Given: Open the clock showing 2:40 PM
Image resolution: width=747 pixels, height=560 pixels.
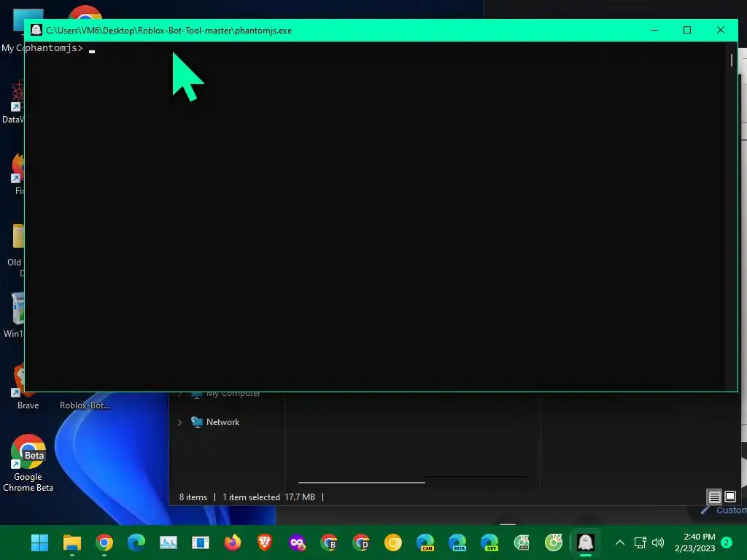Looking at the screenshot, I should click(x=695, y=542).
